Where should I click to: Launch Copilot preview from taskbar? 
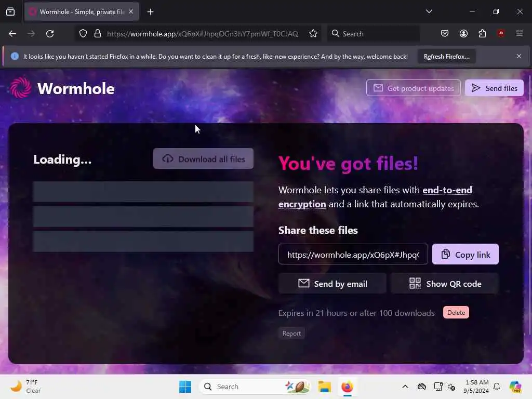click(515, 387)
